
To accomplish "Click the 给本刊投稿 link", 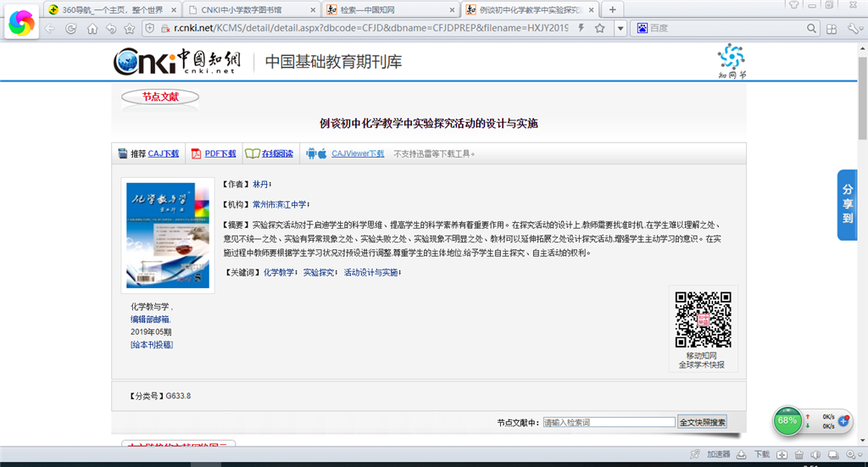I will [x=152, y=345].
